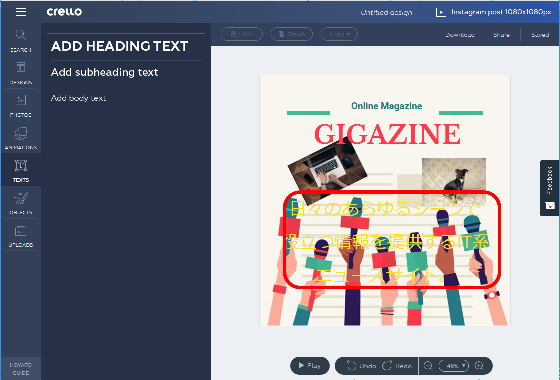Expand the Align dropdown
The width and height of the screenshot is (560, 380).
coord(339,34)
